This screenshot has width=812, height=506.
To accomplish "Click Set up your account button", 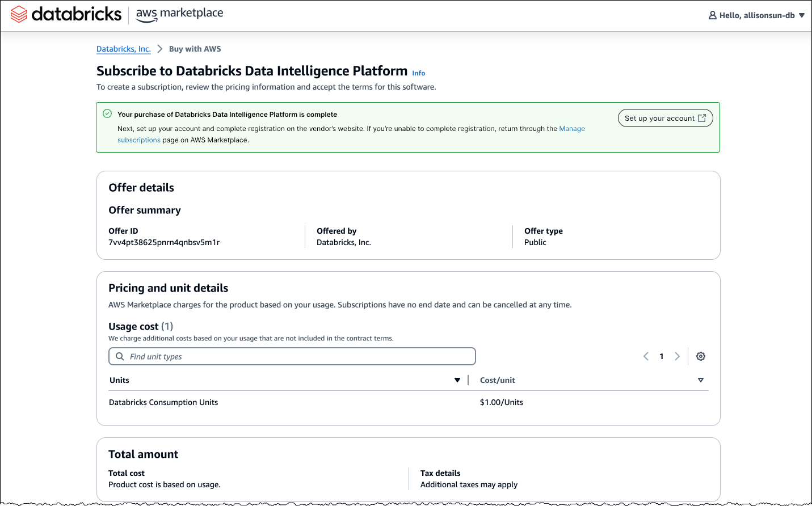I will pyautogui.click(x=665, y=118).
